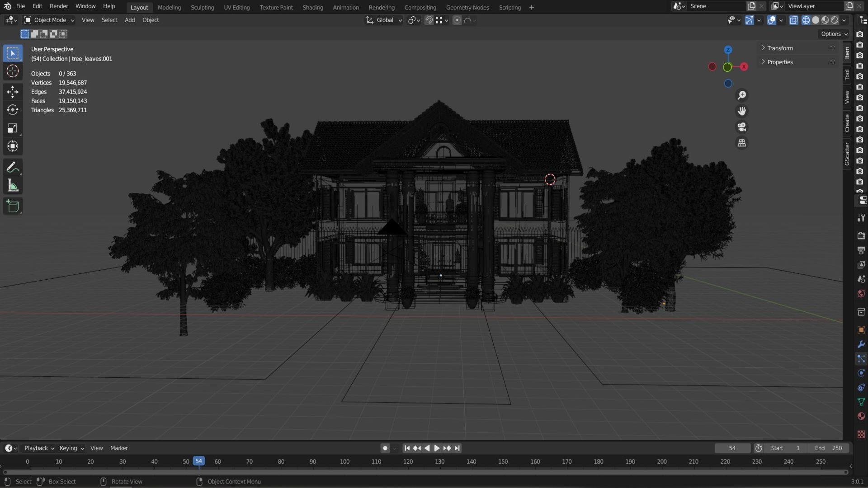Open Global transform orientation dropdown
Viewport: 868px width, 488px height.
(x=384, y=20)
